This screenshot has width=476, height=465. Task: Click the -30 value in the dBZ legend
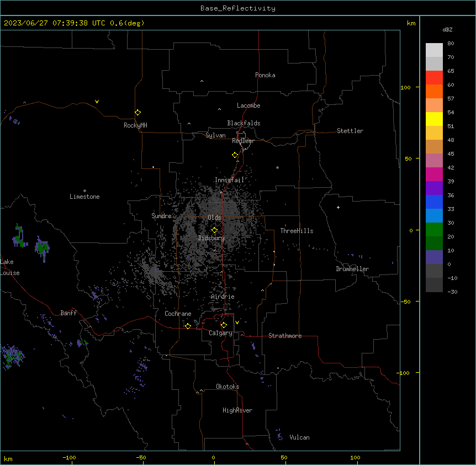point(452,292)
